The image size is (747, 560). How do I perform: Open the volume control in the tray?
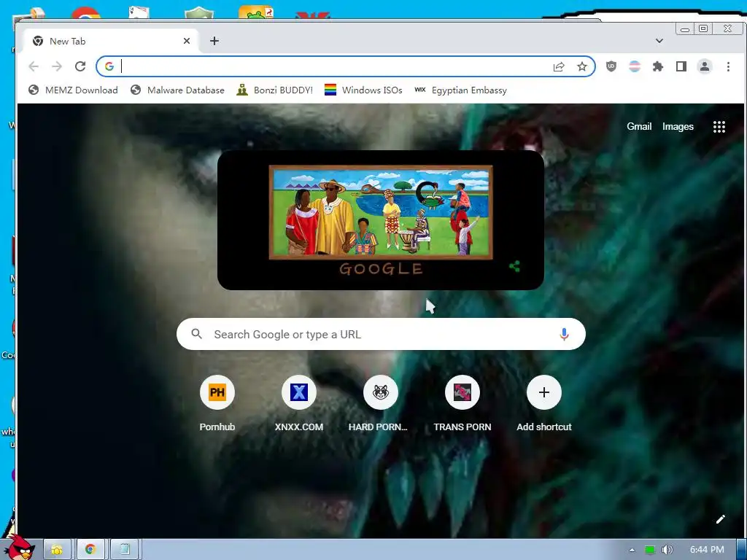(x=667, y=550)
